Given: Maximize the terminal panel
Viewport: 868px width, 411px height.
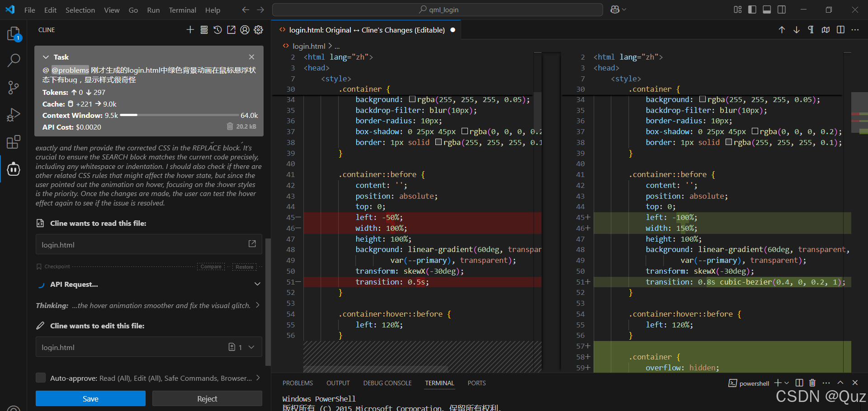Looking at the screenshot, I should 840,383.
